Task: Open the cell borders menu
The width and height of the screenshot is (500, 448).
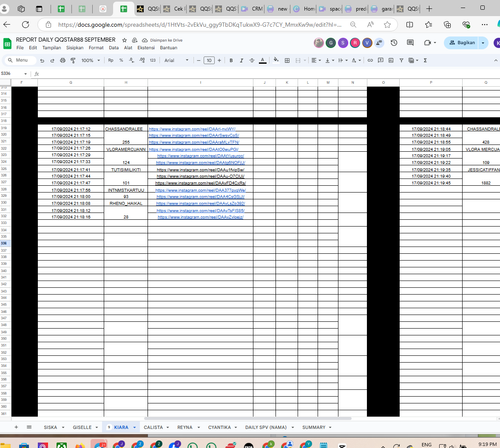Action: coord(287,60)
